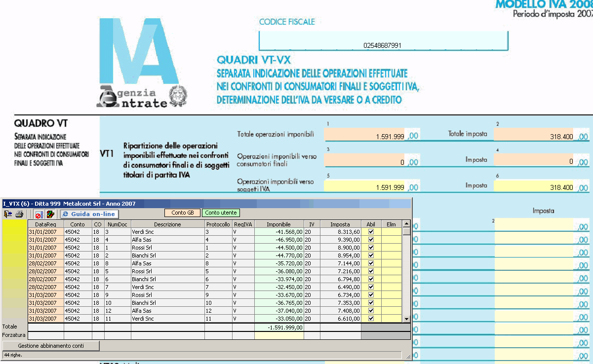Image resolution: width=593 pixels, height=364 pixels.
Task: Click the window resize grip of I_VTX
Action: click(x=408, y=356)
